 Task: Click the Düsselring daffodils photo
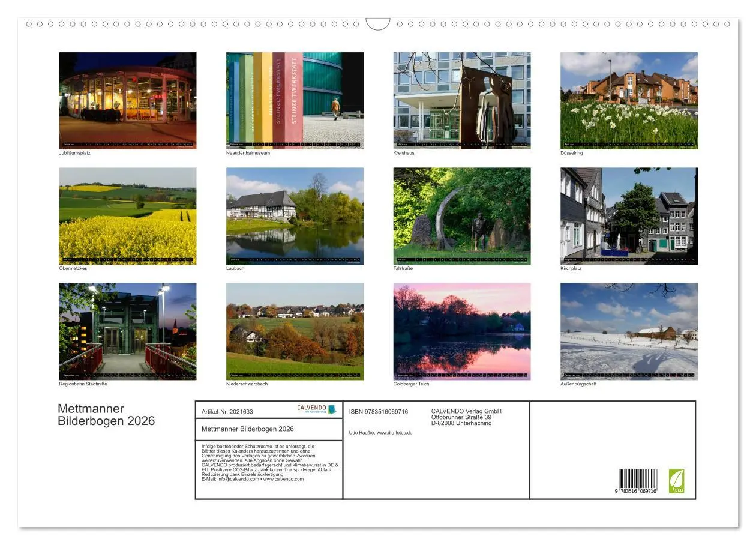pyautogui.click(x=629, y=100)
